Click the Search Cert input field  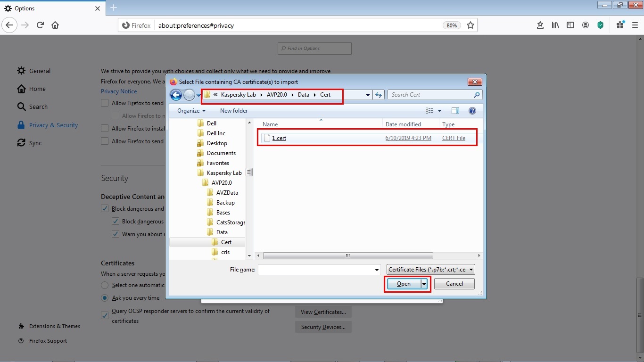[429, 95]
